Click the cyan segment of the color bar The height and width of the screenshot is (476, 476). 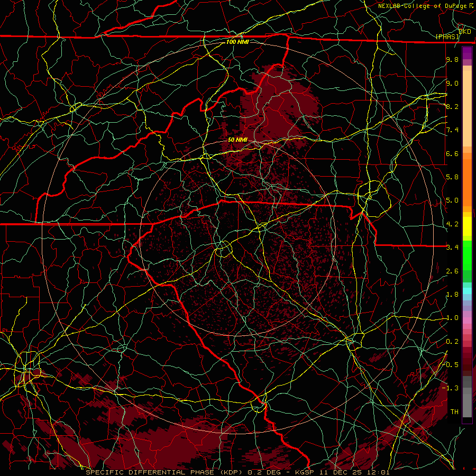tap(467, 291)
